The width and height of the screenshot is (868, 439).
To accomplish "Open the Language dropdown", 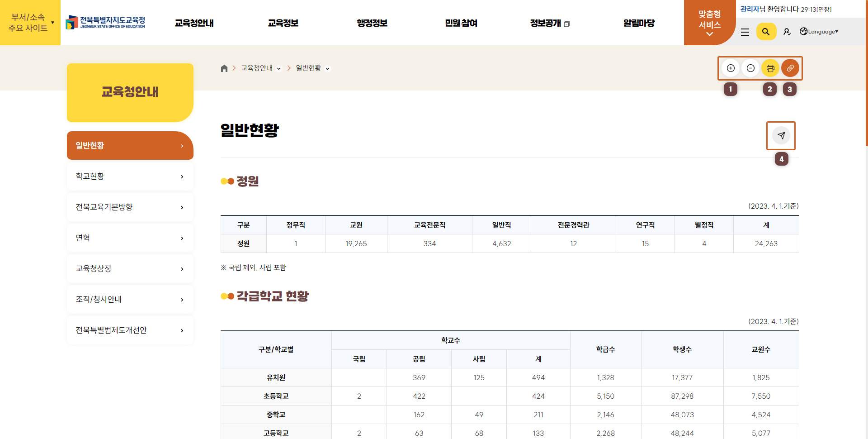I will (819, 32).
